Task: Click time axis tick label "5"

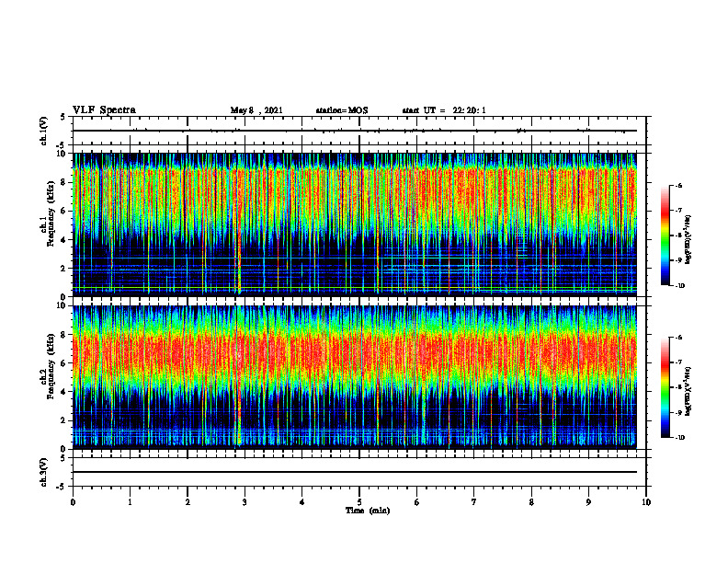Action: click(x=359, y=502)
